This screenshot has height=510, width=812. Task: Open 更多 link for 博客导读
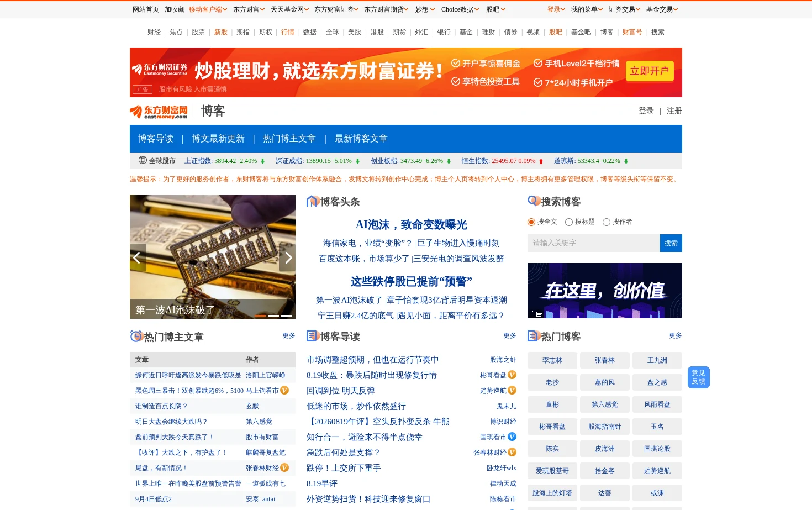[x=510, y=335]
